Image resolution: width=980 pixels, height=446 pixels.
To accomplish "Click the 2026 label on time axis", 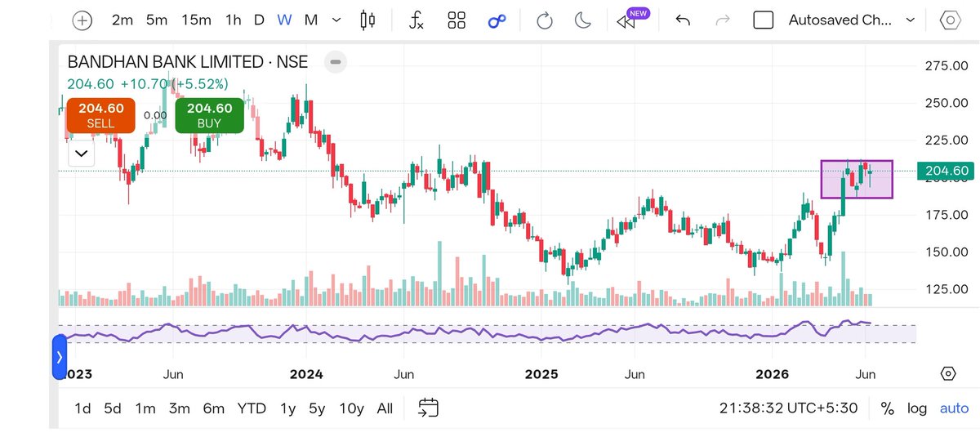I will point(772,374).
